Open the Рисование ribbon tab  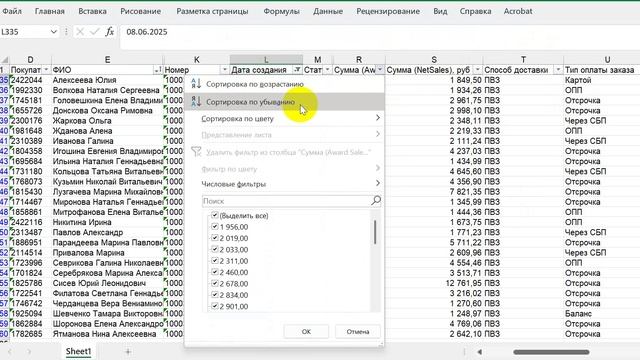coord(140,11)
